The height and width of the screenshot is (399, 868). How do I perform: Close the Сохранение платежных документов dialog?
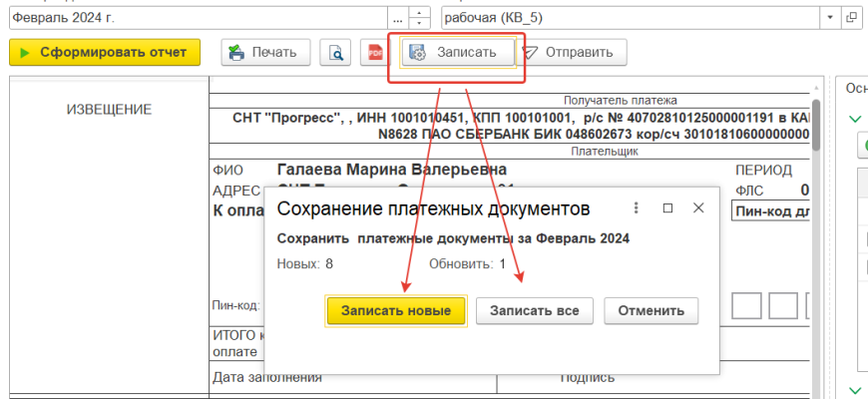tap(699, 208)
